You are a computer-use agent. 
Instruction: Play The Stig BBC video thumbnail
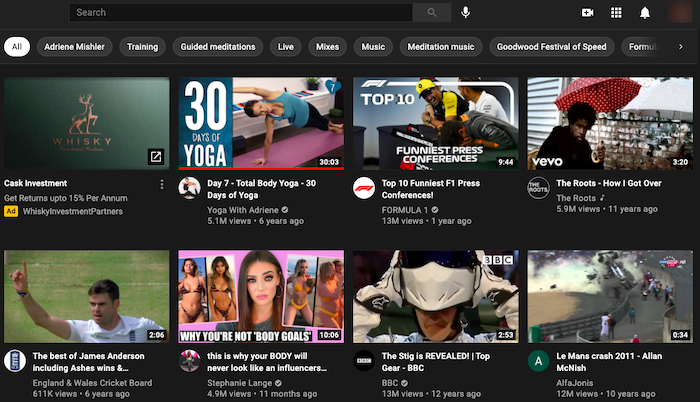coord(436,297)
